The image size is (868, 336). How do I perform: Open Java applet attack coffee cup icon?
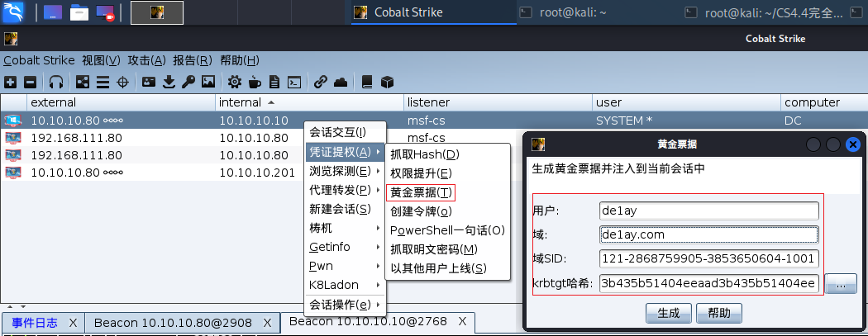255,83
